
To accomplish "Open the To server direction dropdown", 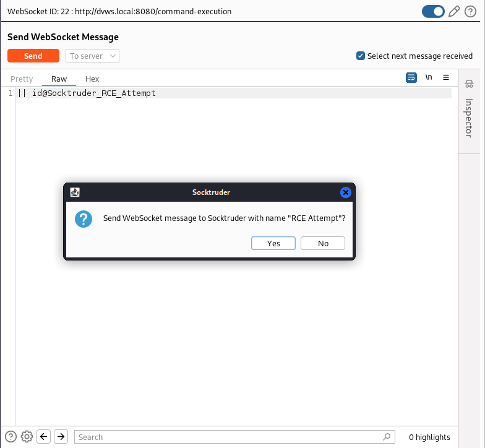I will pos(92,56).
